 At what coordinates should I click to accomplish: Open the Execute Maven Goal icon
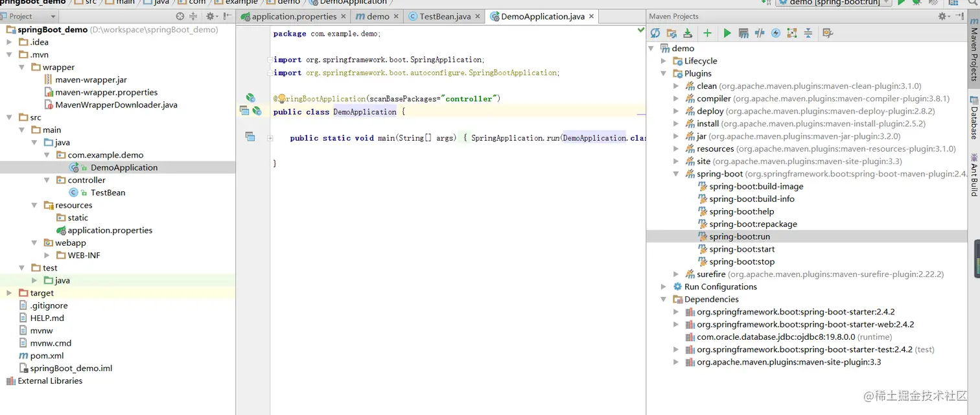[743, 33]
